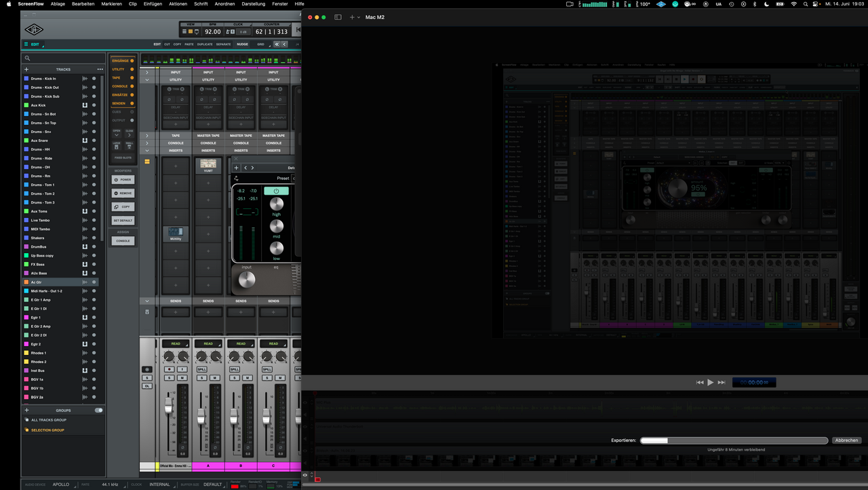Click the ScreenFlow sidebar toggle icon
This screenshot has height=490, width=868.
tap(338, 17)
